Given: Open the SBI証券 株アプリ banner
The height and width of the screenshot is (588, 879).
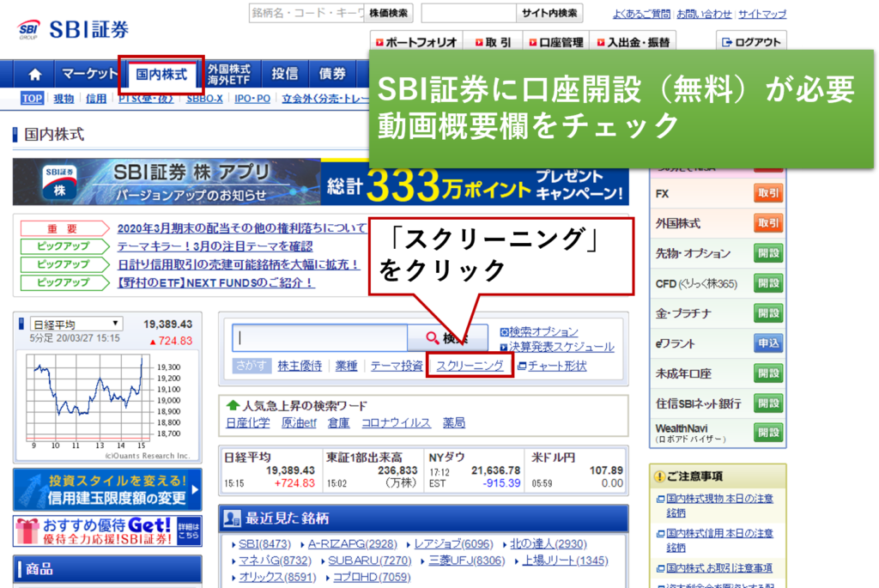Looking at the screenshot, I should (167, 182).
